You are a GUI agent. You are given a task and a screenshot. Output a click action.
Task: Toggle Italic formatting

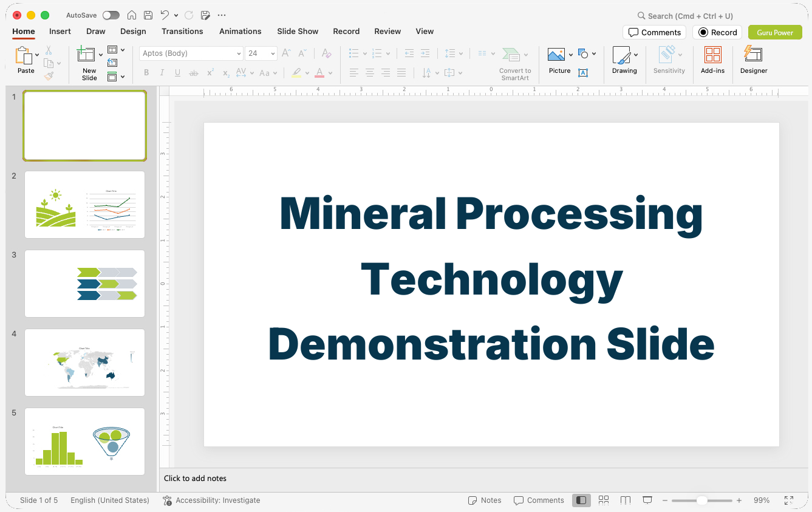162,73
